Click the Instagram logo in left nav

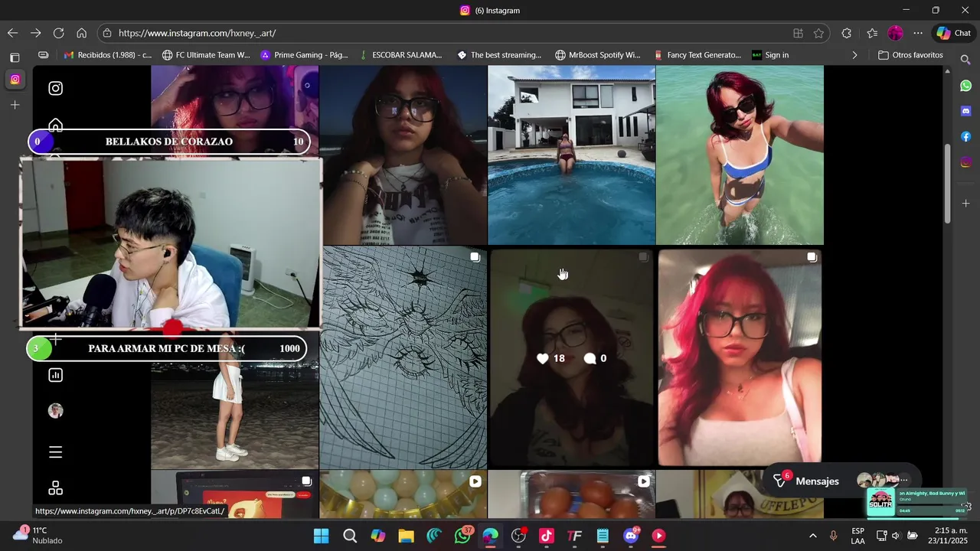[x=55, y=88]
